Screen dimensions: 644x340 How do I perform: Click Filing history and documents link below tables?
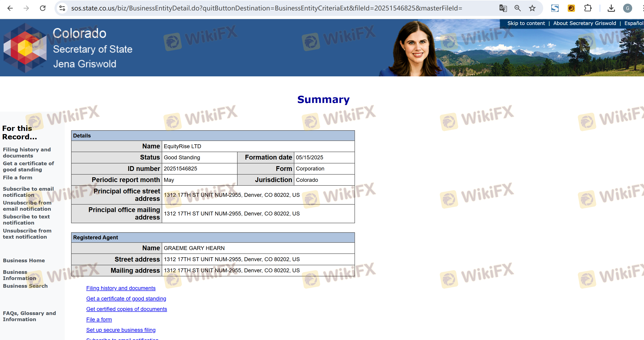(x=121, y=288)
